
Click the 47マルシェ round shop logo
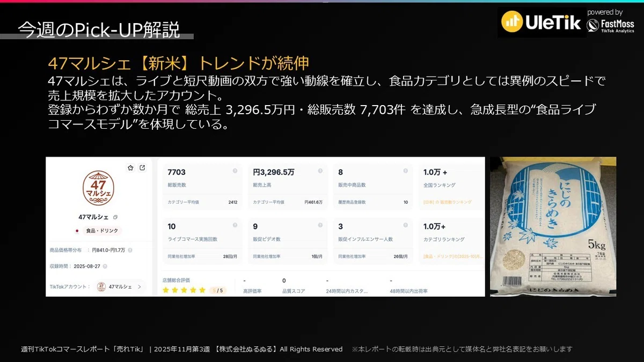coord(99,188)
